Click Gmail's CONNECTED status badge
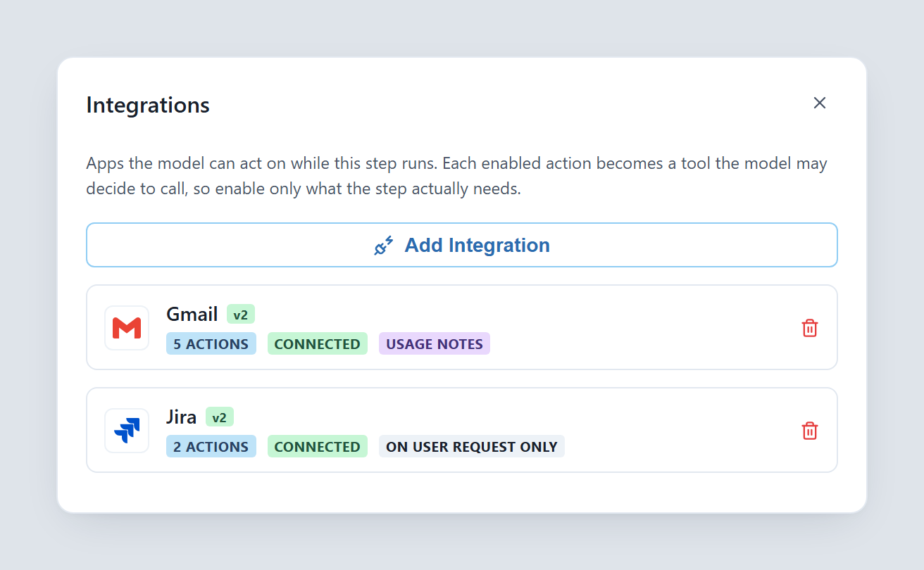The width and height of the screenshot is (924, 570). click(318, 344)
